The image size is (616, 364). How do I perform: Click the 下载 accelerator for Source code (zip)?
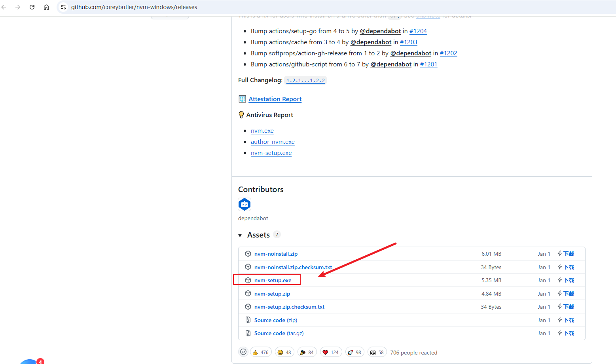click(566, 320)
